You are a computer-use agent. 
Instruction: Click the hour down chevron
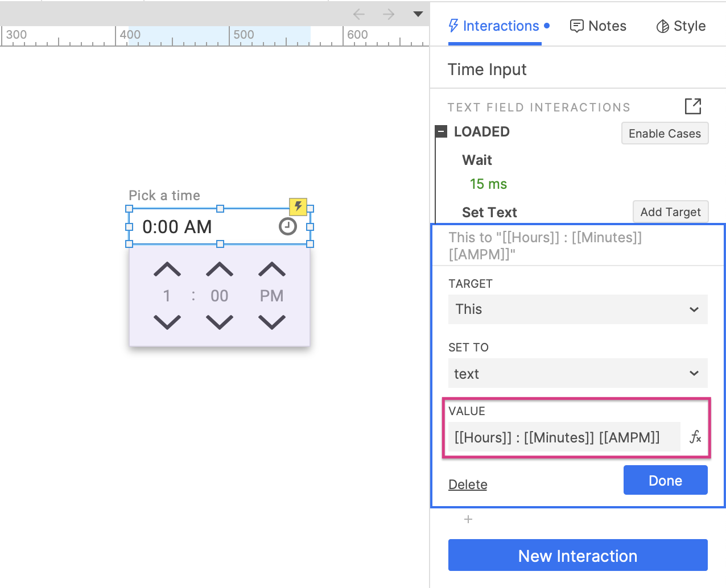tap(167, 322)
